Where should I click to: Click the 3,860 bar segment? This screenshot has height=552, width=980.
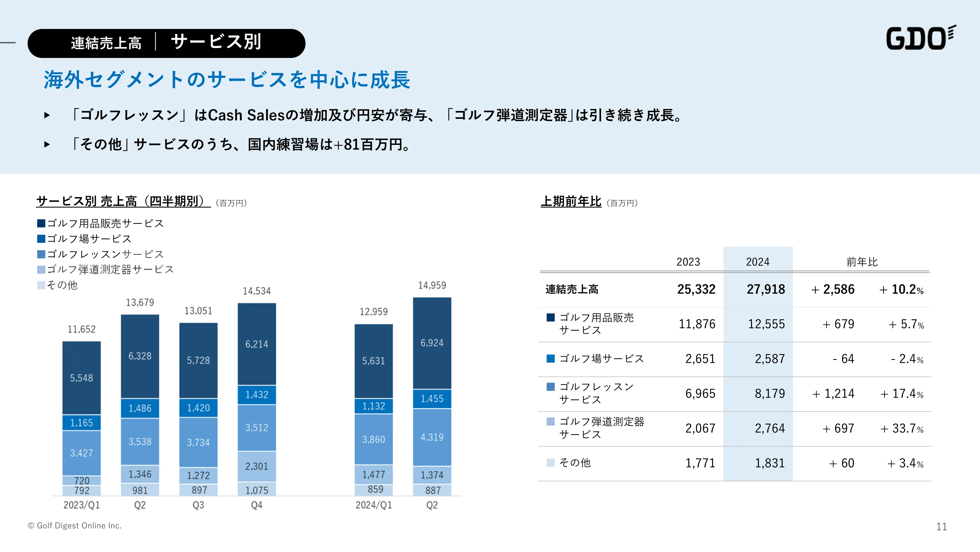click(374, 439)
